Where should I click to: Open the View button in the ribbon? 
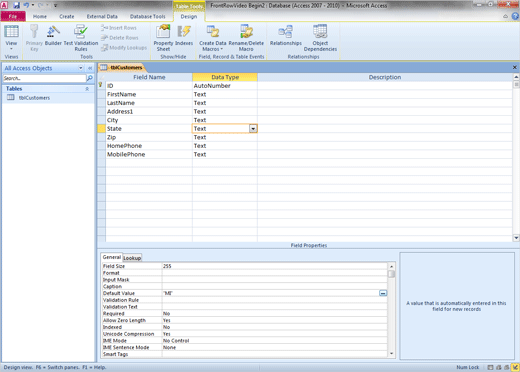click(11, 37)
